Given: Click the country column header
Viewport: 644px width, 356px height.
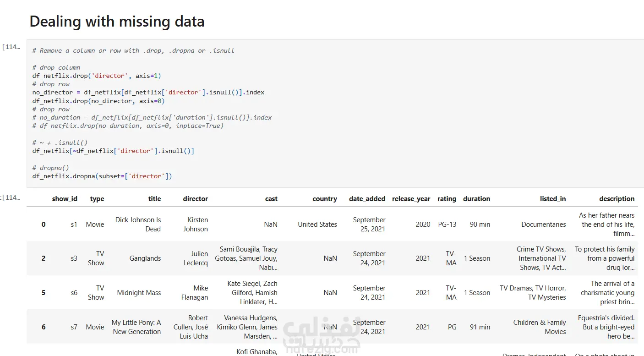Looking at the screenshot, I should click(x=325, y=199).
